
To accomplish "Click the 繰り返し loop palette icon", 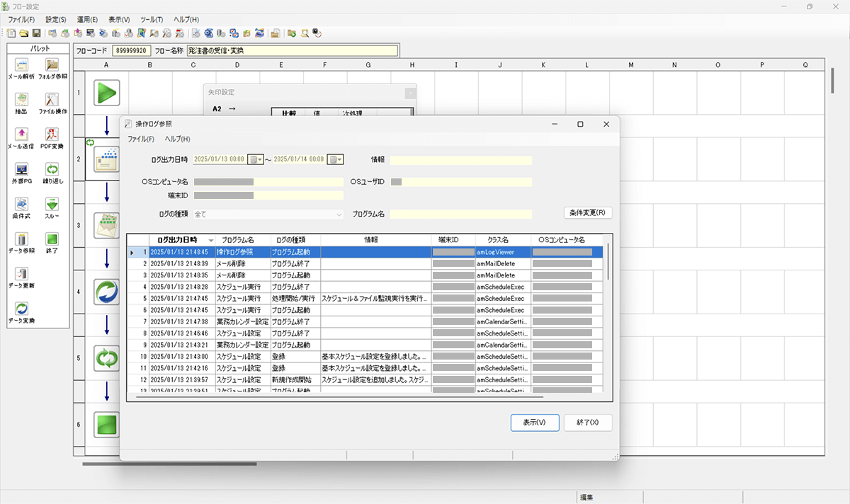I will (52, 170).
